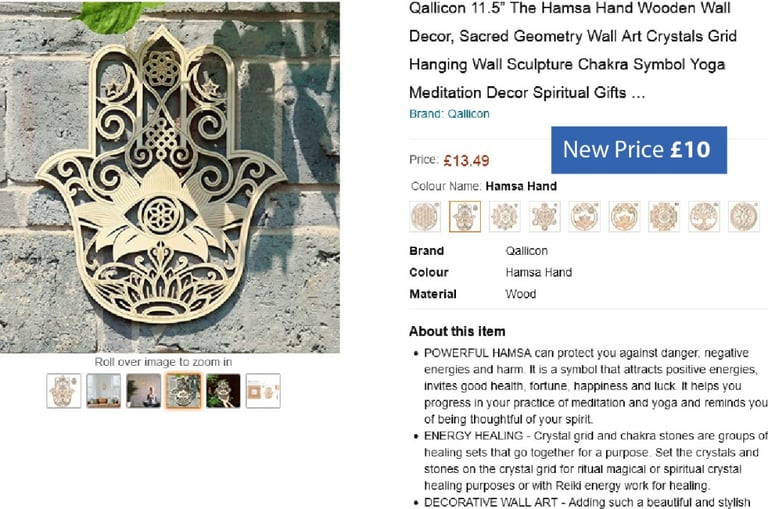Choose the Metatron's Cube design swatch
Image resolution: width=768 pixels, height=509 pixels.
pyautogui.click(x=544, y=216)
